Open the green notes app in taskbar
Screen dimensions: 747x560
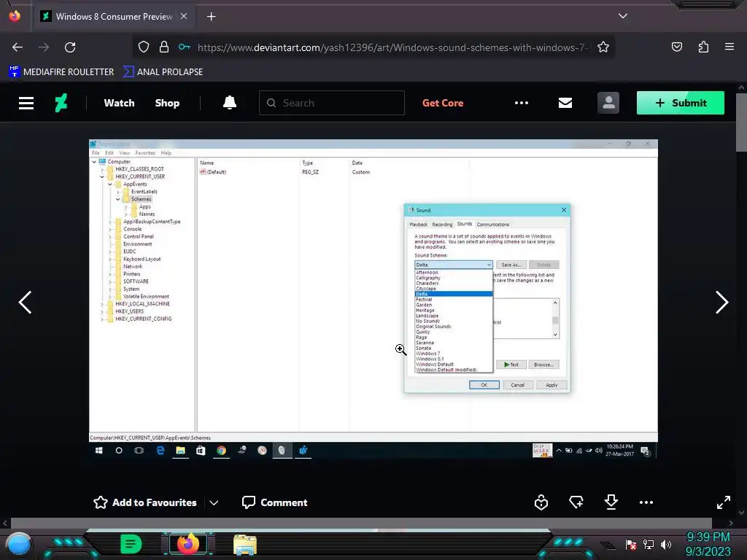pyautogui.click(x=131, y=544)
